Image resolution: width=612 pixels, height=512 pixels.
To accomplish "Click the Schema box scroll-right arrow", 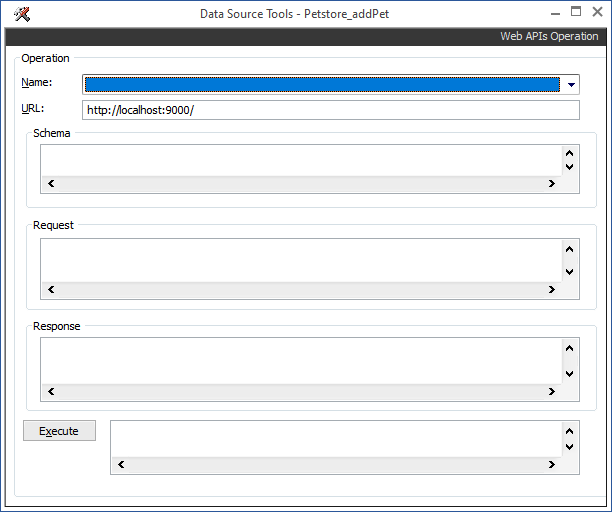I will [x=550, y=184].
